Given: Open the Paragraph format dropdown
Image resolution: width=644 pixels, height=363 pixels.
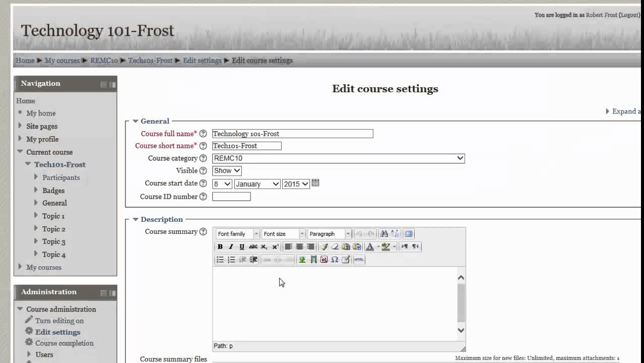Looking at the screenshot, I should [329, 234].
